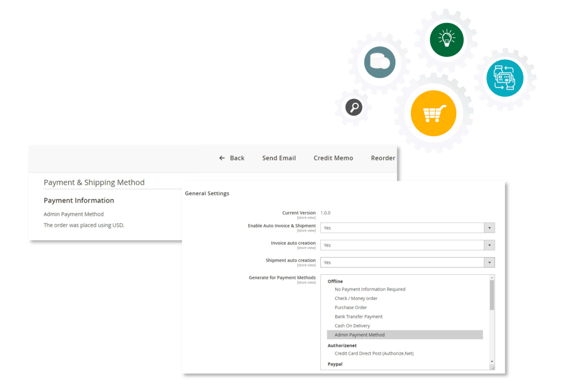Viewport: 588px width, 392px height.
Task: Choose Bank Transfer Payment in list
Action: [358, 317]
